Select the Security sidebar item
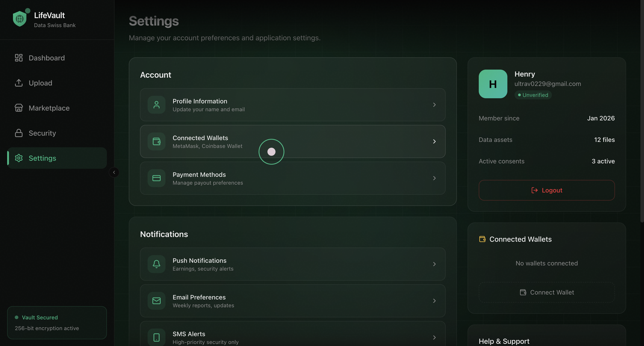The image size is (644, 346). pyautogui.click(x=42, y=133)
